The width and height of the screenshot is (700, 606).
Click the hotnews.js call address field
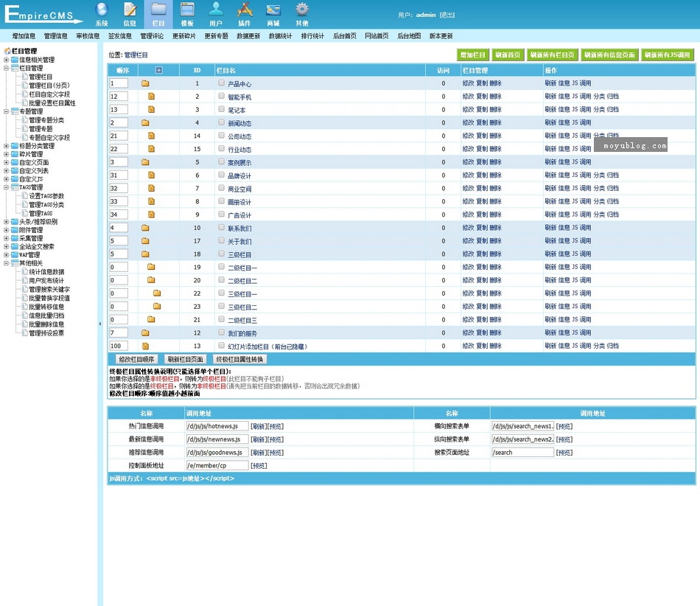pyautogui.click(x=217, y=426)
